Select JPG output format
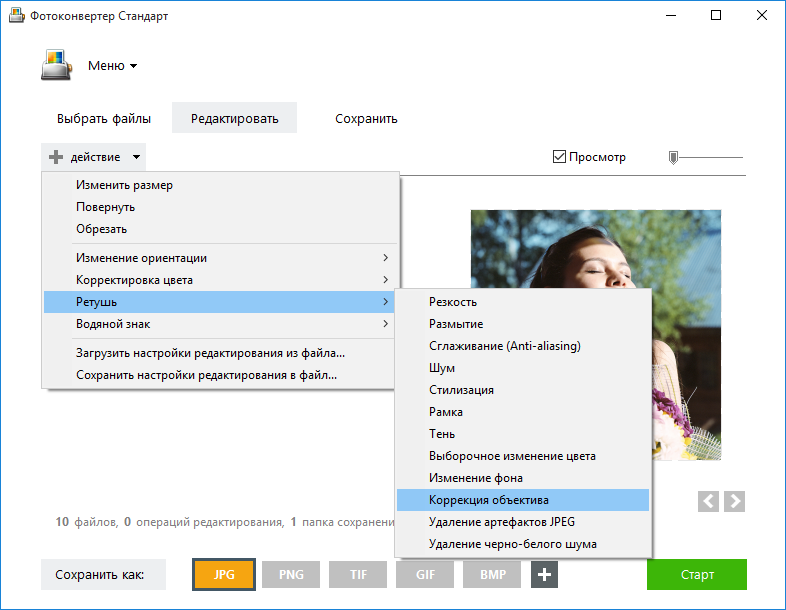Viewport: 786px width, 610px height. [x=224, y=574]
